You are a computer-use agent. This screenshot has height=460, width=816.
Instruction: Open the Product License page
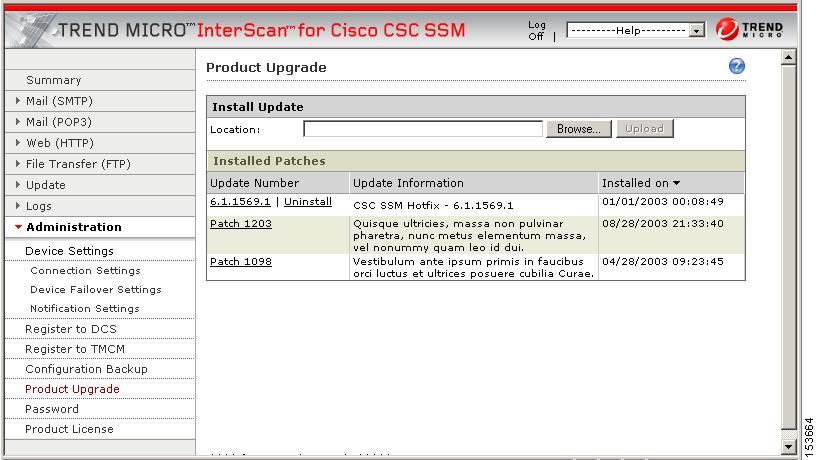click(x=69, y=429)
